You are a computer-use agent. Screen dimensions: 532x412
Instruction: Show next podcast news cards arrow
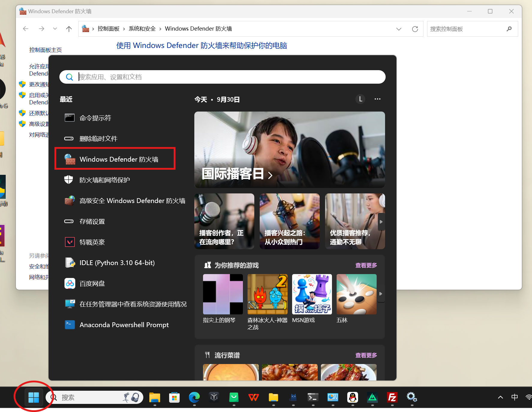pyautogui.click(x=381, y=222)
